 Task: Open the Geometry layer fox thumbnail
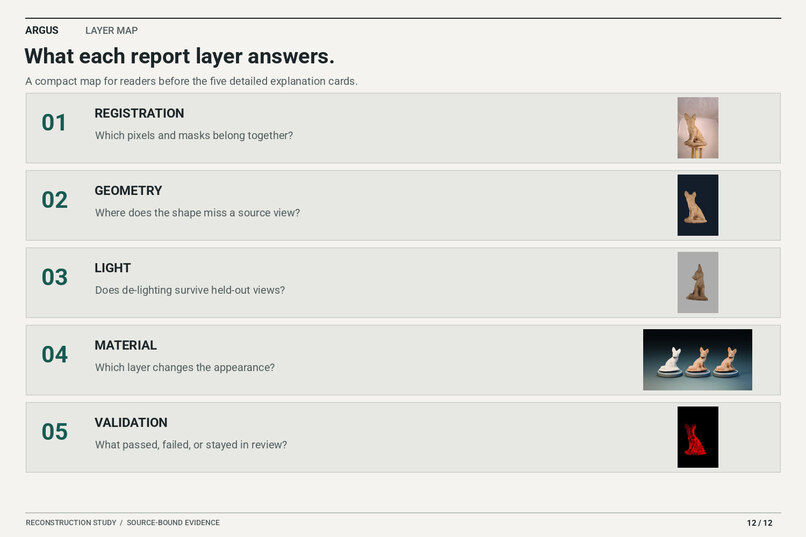point(698,205)
